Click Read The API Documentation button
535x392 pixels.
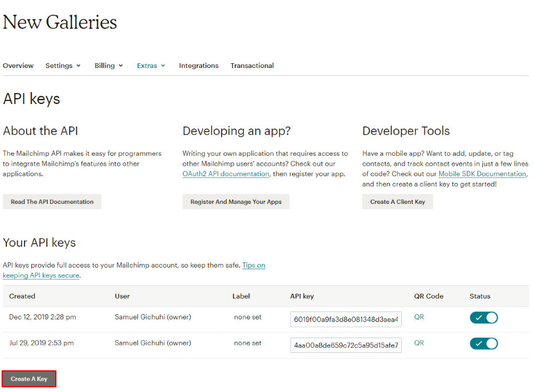click(52, 202)
